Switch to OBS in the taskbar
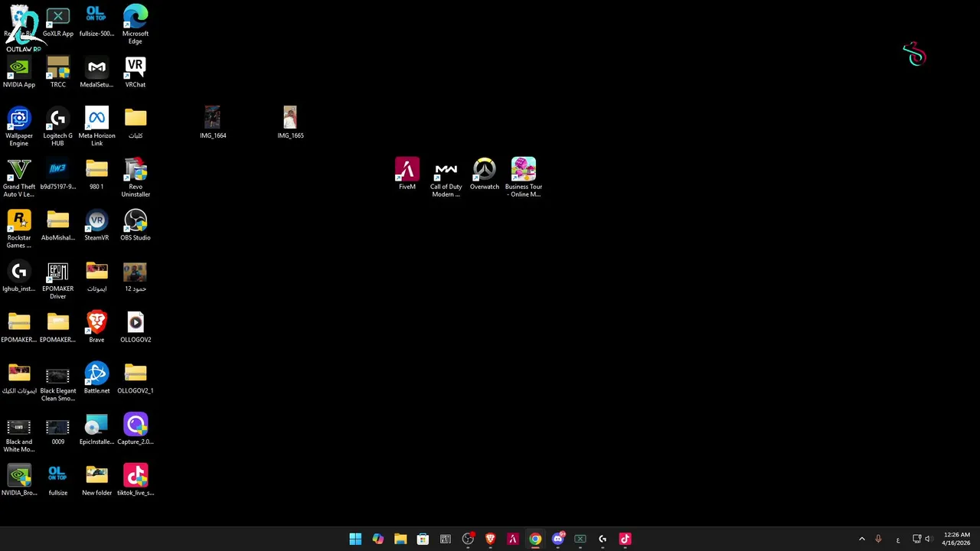The height and width of the screenshot is (551, 980). click(x=468, y=539)
